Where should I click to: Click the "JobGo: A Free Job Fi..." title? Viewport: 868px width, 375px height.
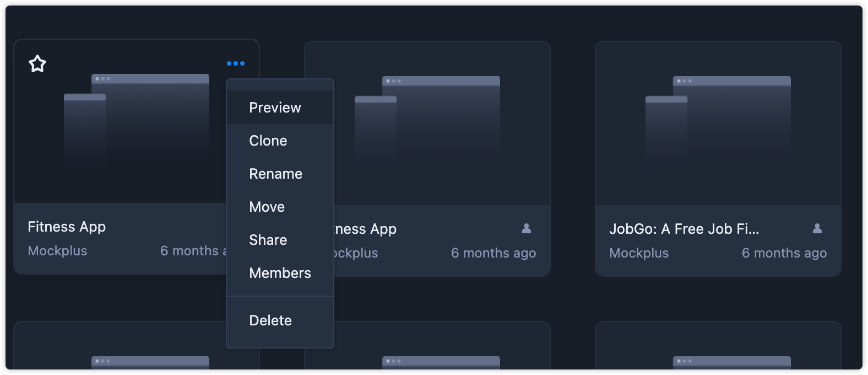point(684,229)
